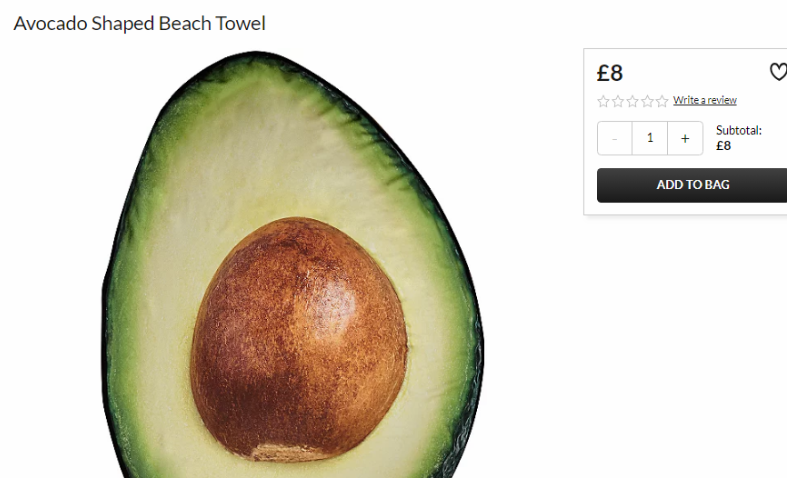Give five stars using the last star
Image resolution: width=787 pixels, height=478 pixels.
coord(662,101)
